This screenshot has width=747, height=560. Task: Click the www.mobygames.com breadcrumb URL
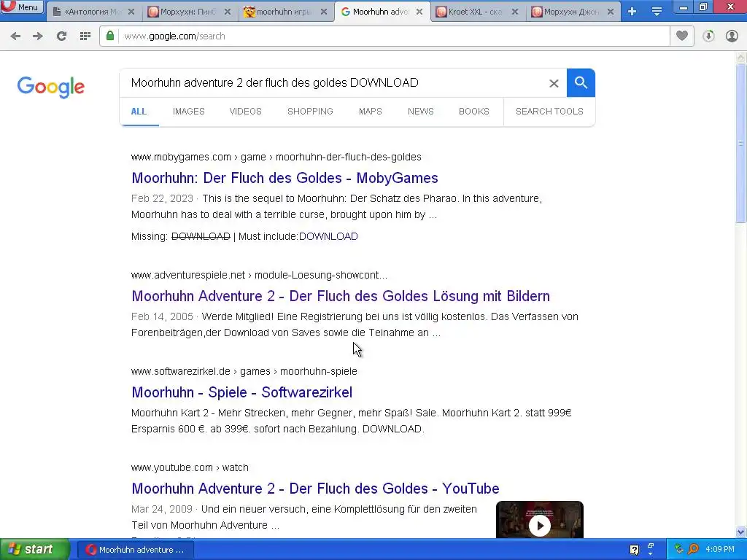(x=276, y=157)
